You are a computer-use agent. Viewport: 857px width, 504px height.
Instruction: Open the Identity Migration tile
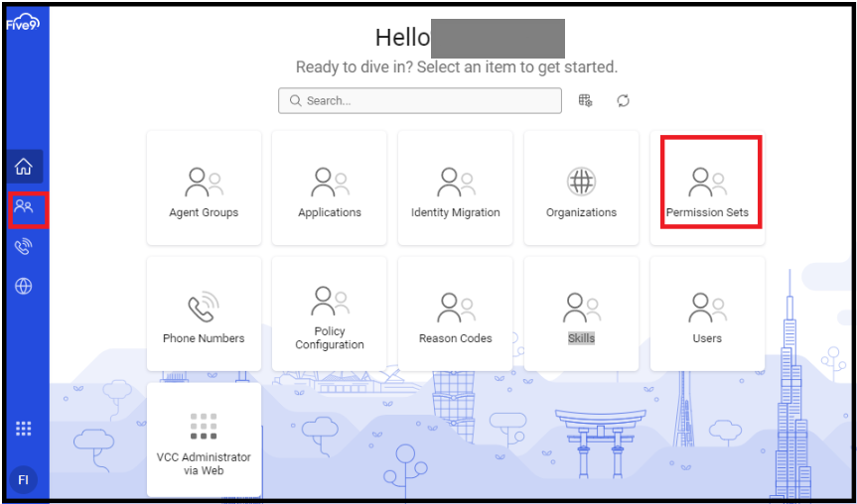point(455,188)
